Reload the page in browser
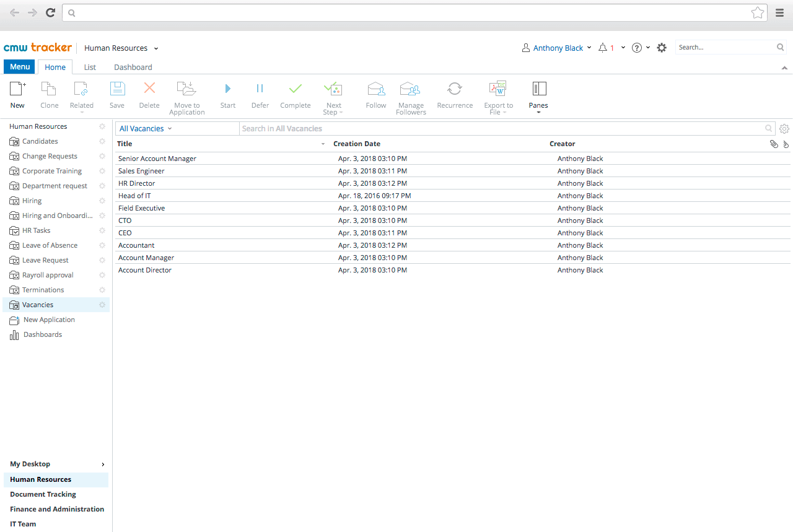Image resolution: width=793 pixels, height=532 pixels. [51, 12]
